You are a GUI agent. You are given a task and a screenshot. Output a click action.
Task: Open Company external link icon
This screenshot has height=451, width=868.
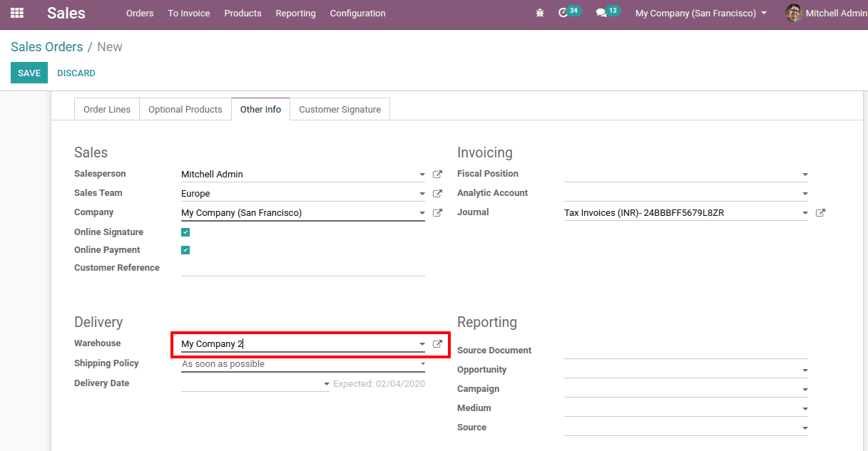click(x=437, y=212)
